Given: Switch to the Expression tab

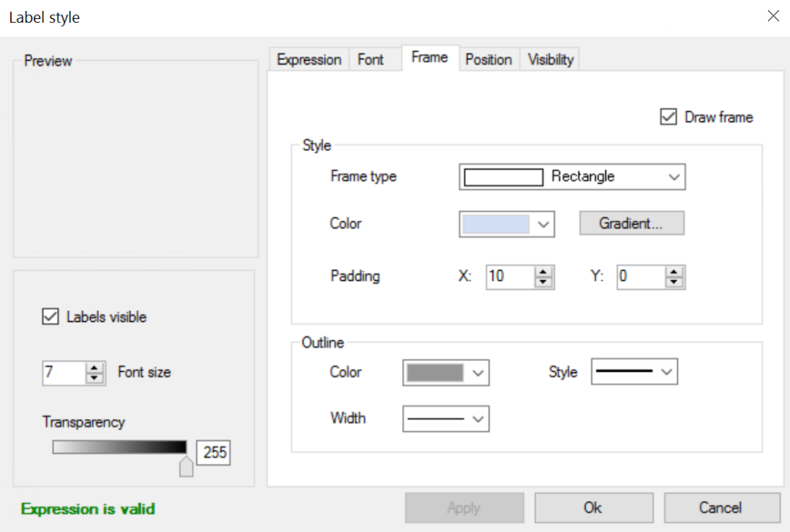Looking at the screenshot, I should pyautogui.click(x=309, y=58).
